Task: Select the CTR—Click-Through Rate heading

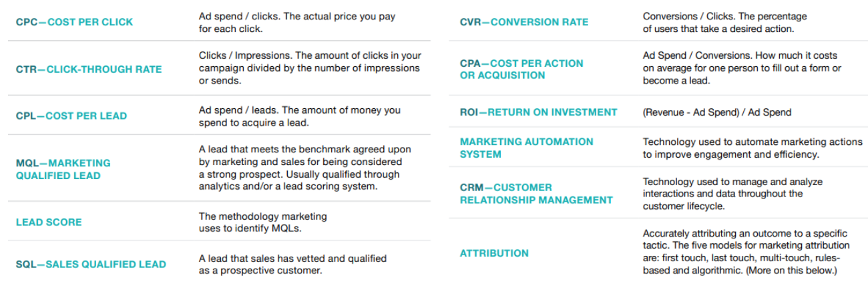Action: click(x=89, y=69)
